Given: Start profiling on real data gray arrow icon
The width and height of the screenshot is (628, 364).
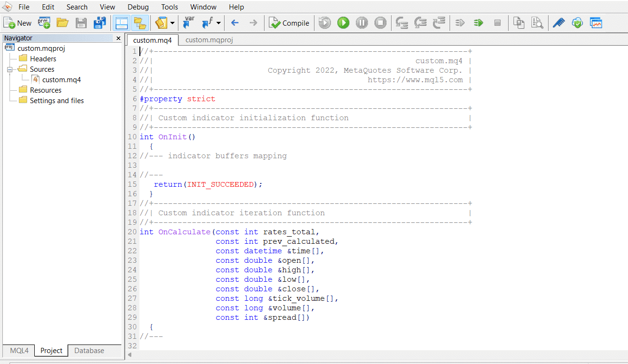Looking at the screenshot, I should click(x=460, y=23).
